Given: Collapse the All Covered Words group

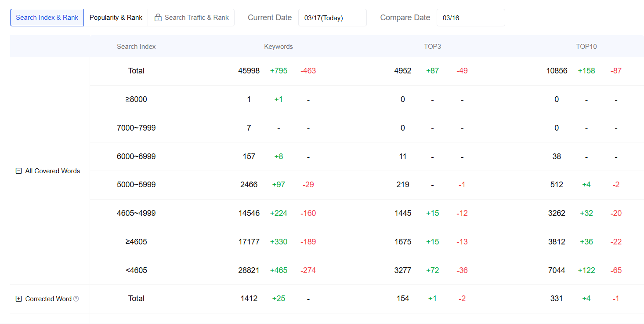Looking at the screenshot, I should point(18,171).
